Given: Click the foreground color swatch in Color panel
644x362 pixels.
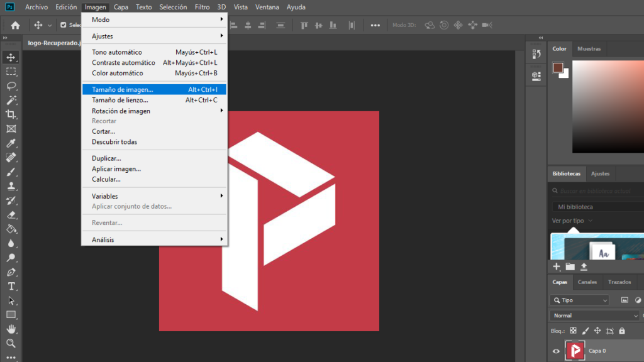Looking at the screenshot, I should 557,68.
